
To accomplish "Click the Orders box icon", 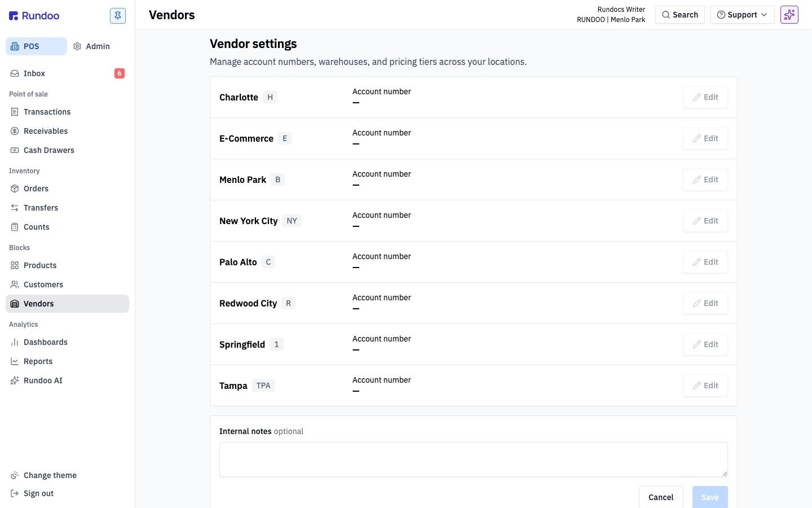I will pyautogui.click(x=15, y=189).
